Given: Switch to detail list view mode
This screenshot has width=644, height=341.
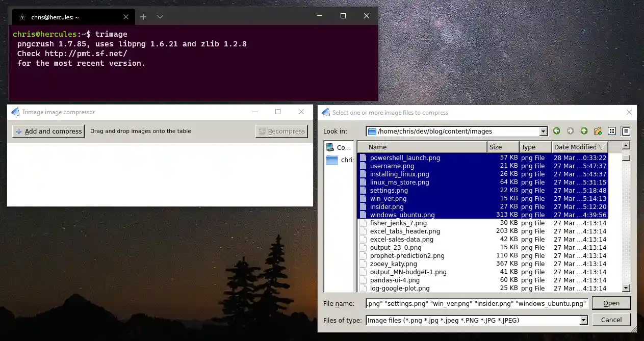Looking at the screenshot, I should point(625,131).
